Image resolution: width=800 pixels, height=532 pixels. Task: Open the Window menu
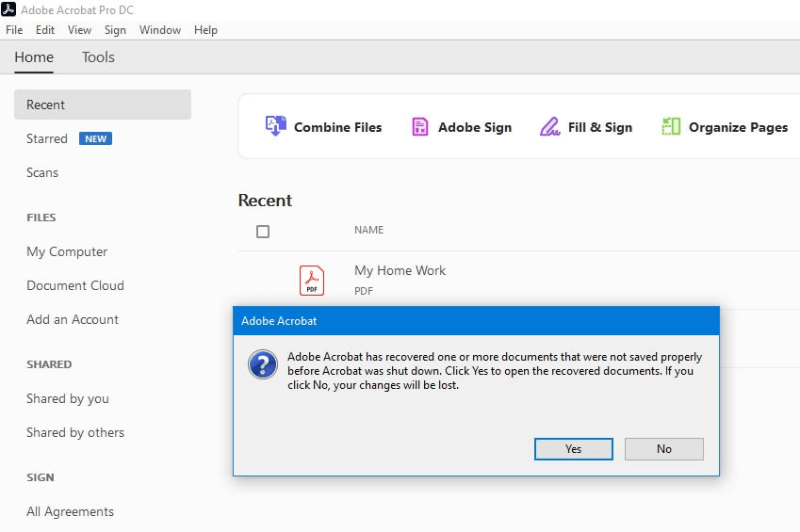pyautogui.click(x=160, y=30)
